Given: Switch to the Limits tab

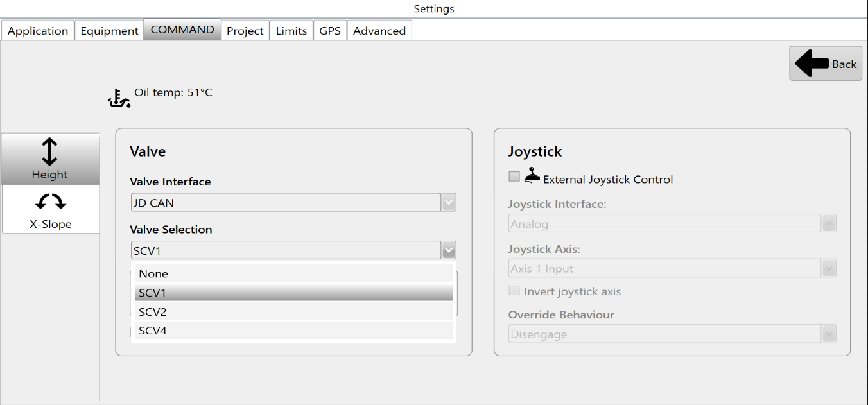Looking at the screenshot, I should (291, 30).
